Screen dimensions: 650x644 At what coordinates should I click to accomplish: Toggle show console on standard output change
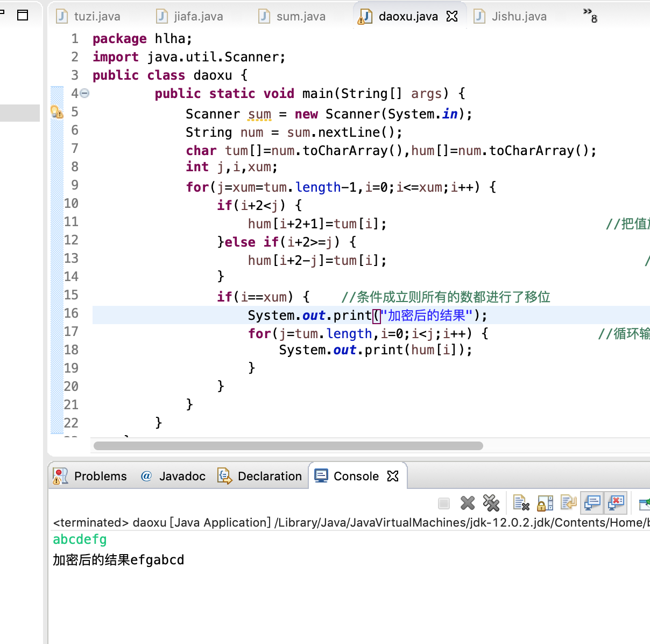coord(592,503)
